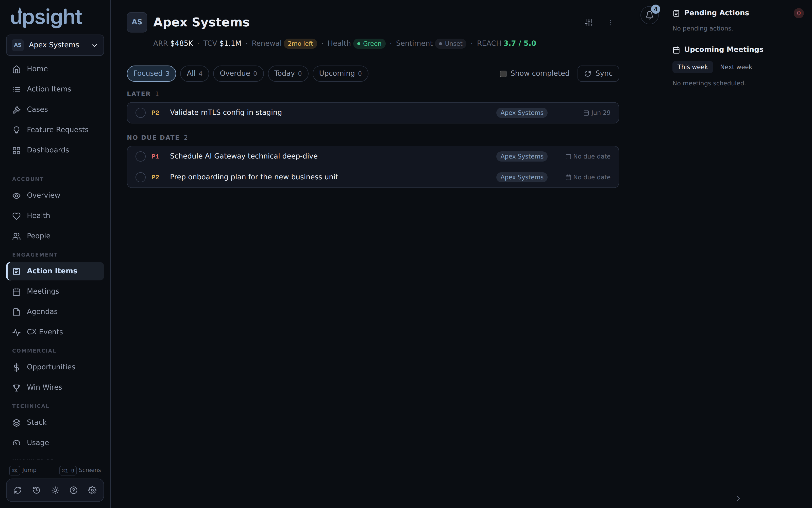The image size is (812, 508).
Task: Collapse the right panel using the chevron
Action: 738,498
